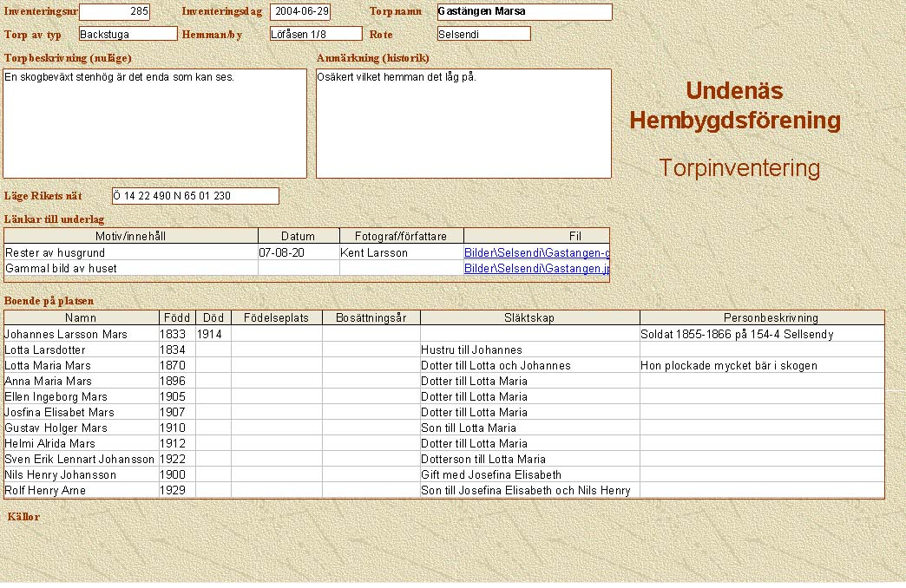Viewport: 906px width, 588px height.
Task: Select the Rolf Henry Arne row name
Action: pos(81,490)
